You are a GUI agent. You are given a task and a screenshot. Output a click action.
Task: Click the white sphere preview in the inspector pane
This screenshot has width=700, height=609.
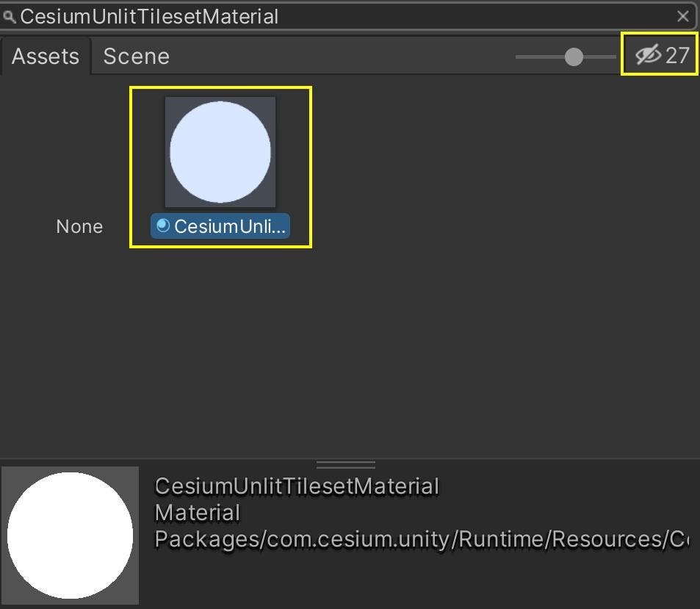(x=71, y=534)
